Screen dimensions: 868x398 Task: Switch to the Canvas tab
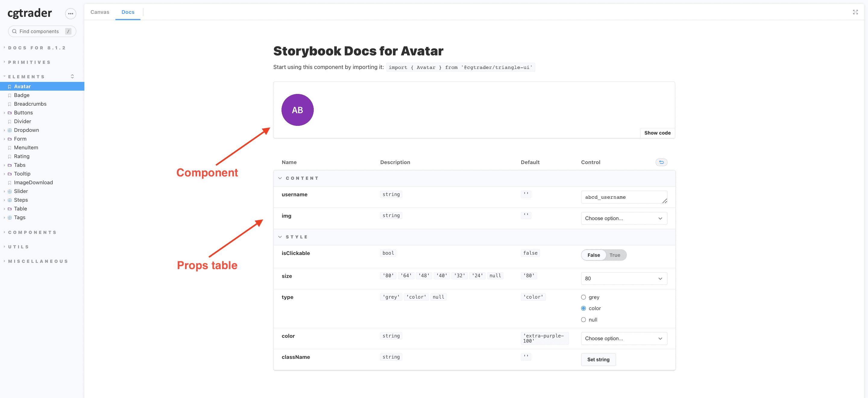pyautogui.click(x=99, y=12)
